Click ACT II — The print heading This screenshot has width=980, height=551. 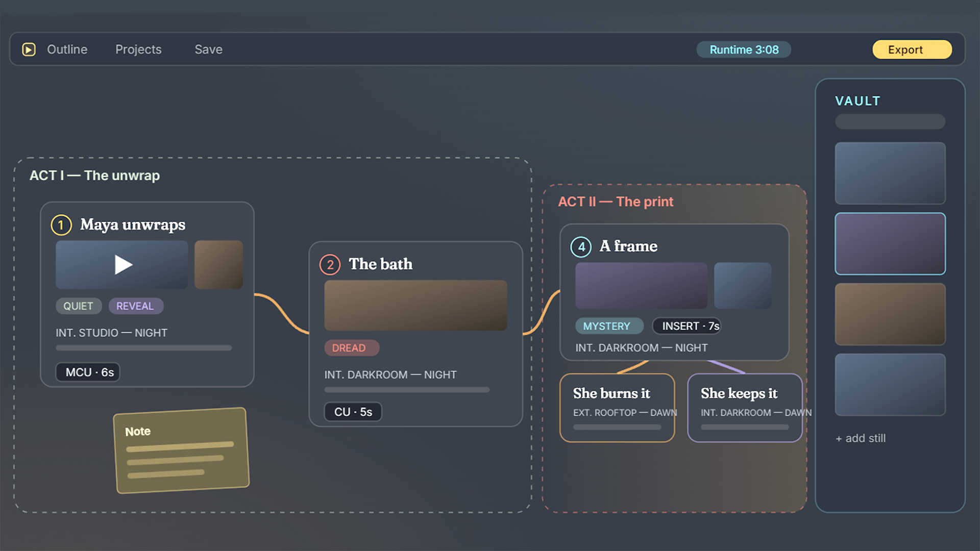tap(616, 202)
